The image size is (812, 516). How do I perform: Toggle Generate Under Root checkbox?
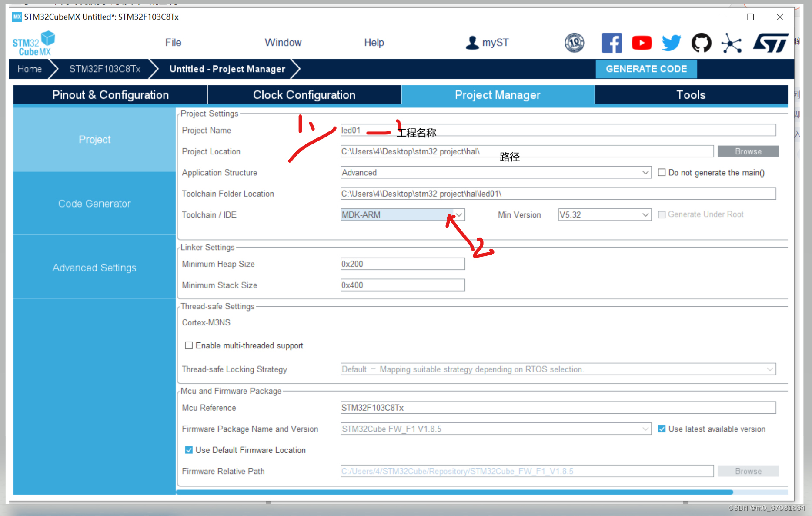(x=662, y=214)
